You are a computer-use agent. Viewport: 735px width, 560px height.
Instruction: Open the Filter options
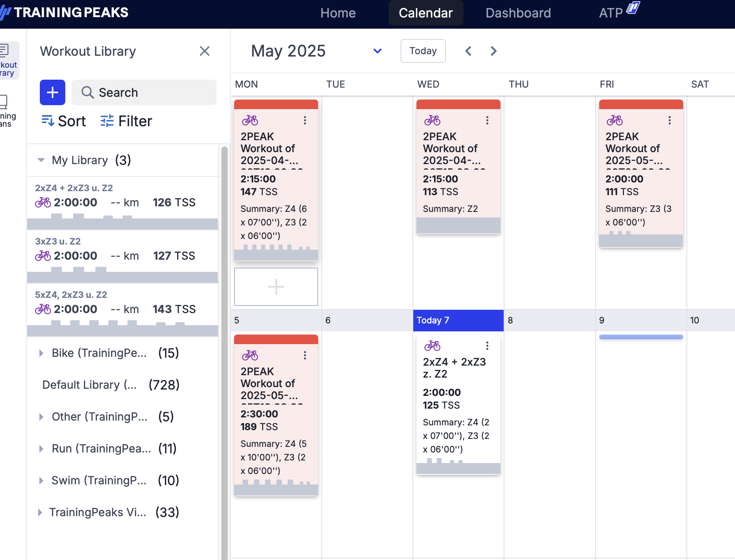point(126,121)
